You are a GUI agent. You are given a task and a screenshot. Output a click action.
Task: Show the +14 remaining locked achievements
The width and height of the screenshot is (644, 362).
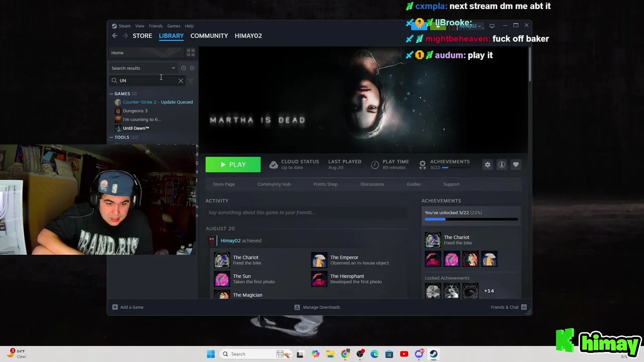[x=489, y=291]
